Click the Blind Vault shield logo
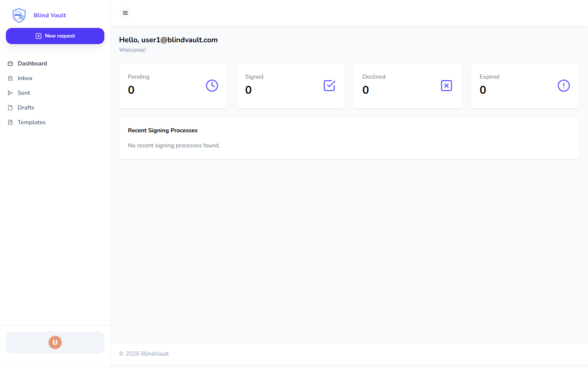Viewport: 588px width, 370px height. (19, 15)
